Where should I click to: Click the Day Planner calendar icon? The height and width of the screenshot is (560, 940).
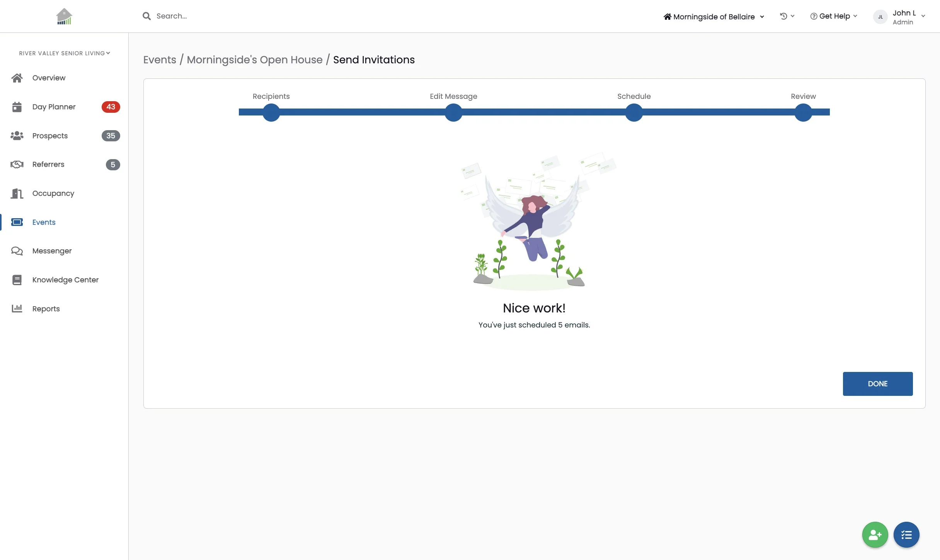pyautogui.click(x=17, y=107)
